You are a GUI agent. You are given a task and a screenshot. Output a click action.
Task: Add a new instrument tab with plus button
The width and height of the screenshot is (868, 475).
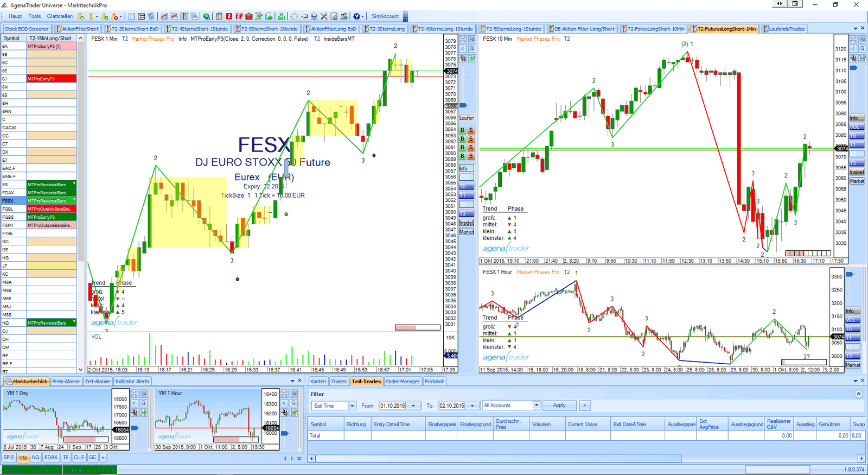click(x=103, y=458)
